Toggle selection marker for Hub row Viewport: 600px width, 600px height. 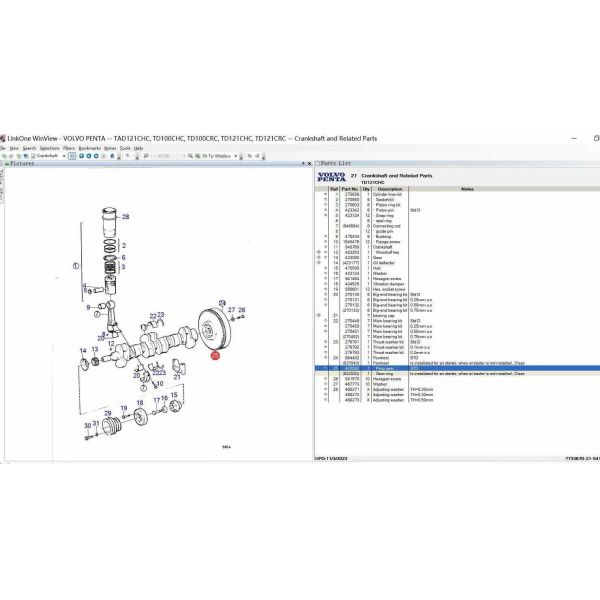pyautogui.click(x=326, y=269)
